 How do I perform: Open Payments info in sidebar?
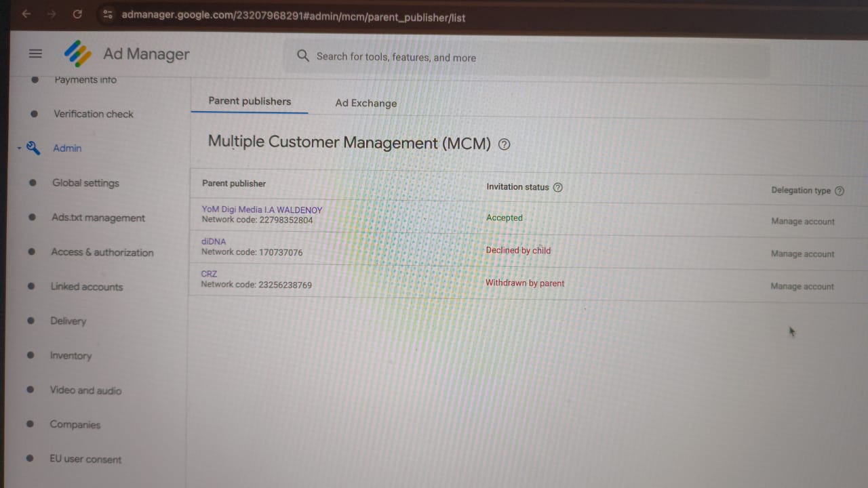85,79
